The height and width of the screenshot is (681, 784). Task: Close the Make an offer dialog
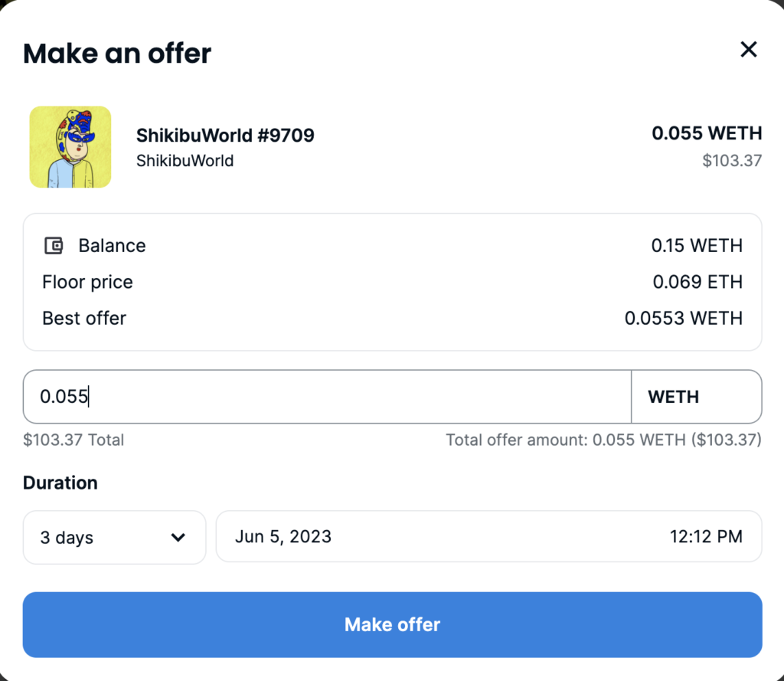748,50
